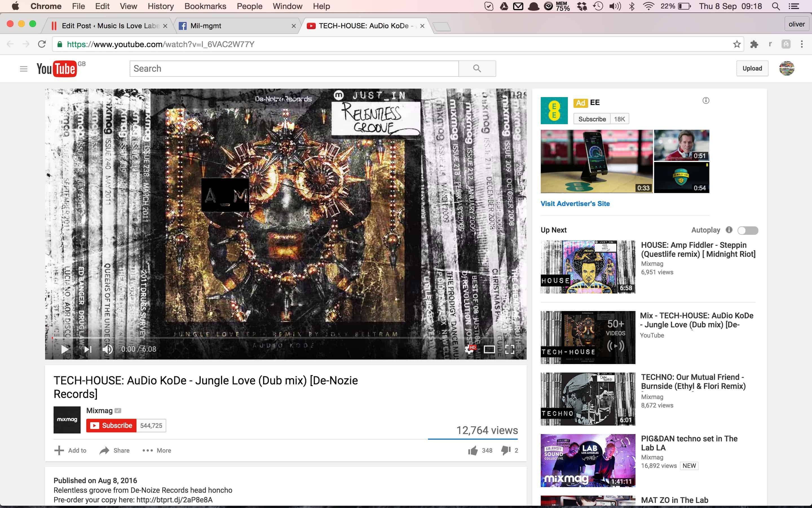812x508 pixels.
Task: Click the address bar URL
Action: point(160,44)
